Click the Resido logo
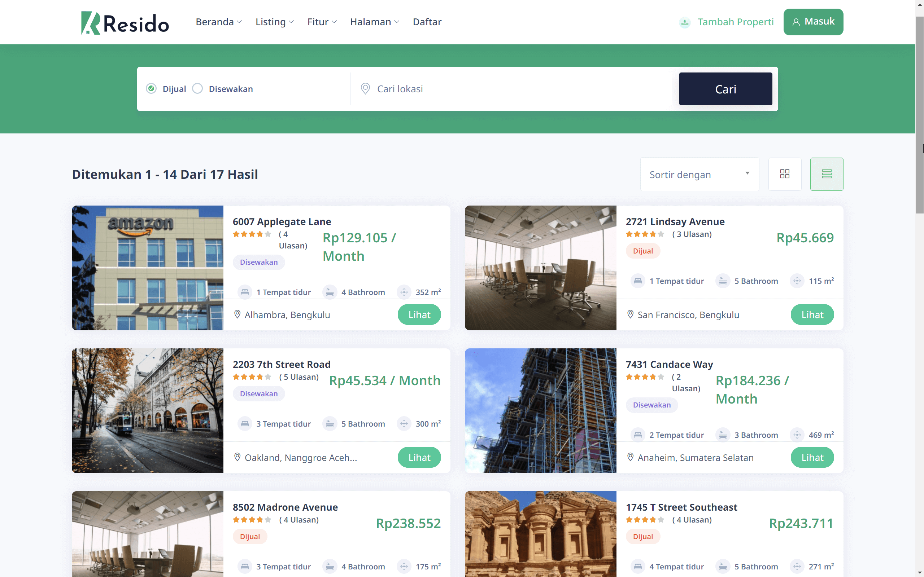 click(x=125, y=23)
